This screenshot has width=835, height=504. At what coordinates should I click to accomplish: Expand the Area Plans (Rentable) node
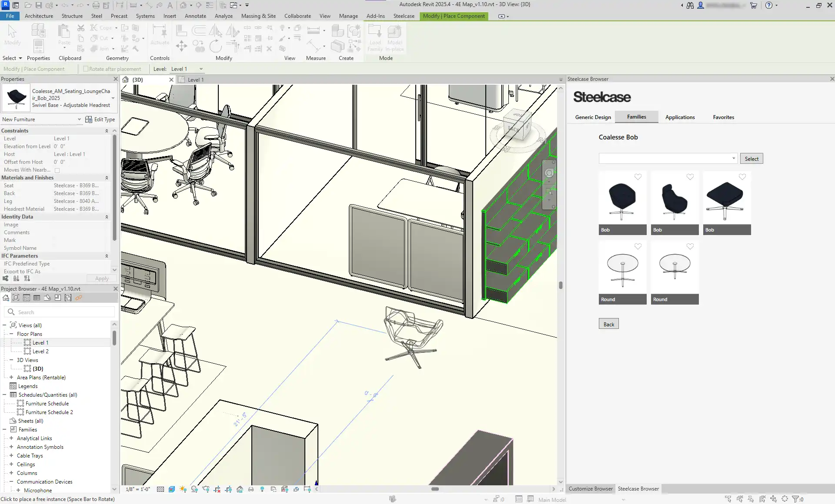point(11,378)
